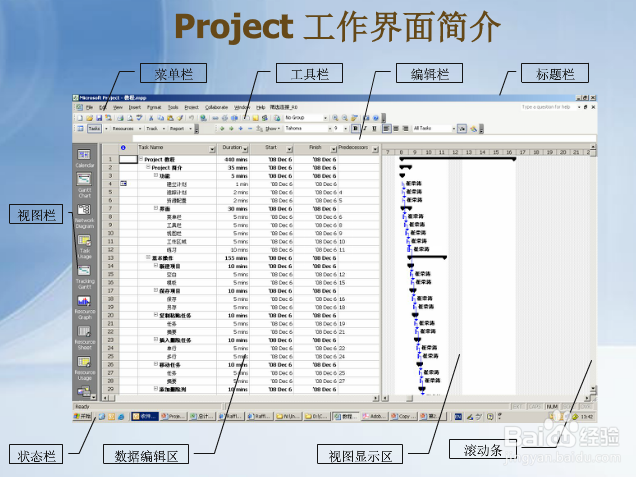Screen dimensions: 636x477
Task: Save project with floppy disk icon
Action: click(99, 118)
